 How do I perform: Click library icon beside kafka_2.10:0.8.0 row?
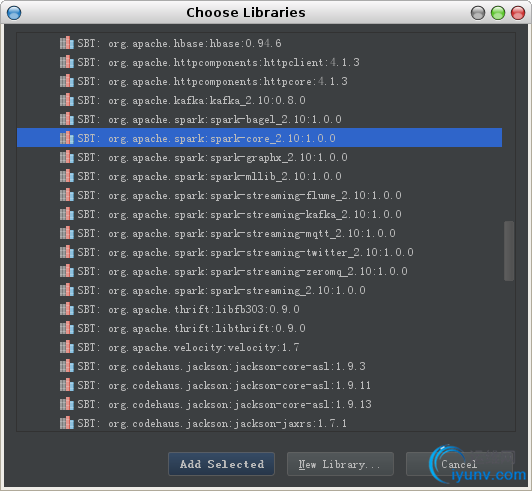pyautogui.click(x=66, y=100)
